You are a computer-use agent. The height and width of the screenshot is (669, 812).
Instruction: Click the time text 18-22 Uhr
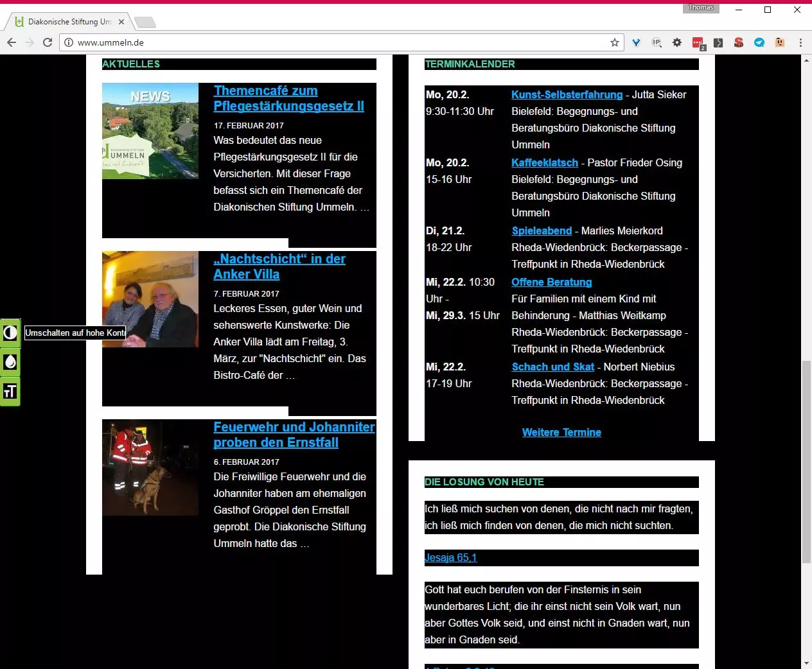[x=449, y=247]
